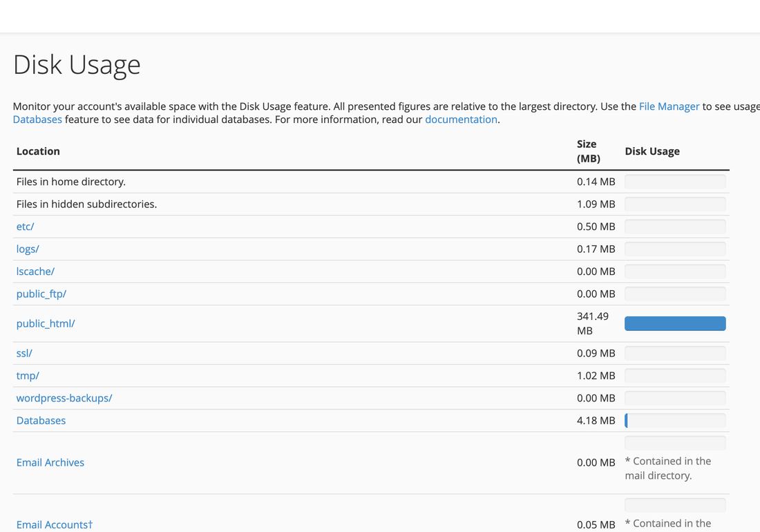Click the Email Archives 'Contained in the mail directory' note
Viewport: 760px width, 532px height.
point(668,468)
